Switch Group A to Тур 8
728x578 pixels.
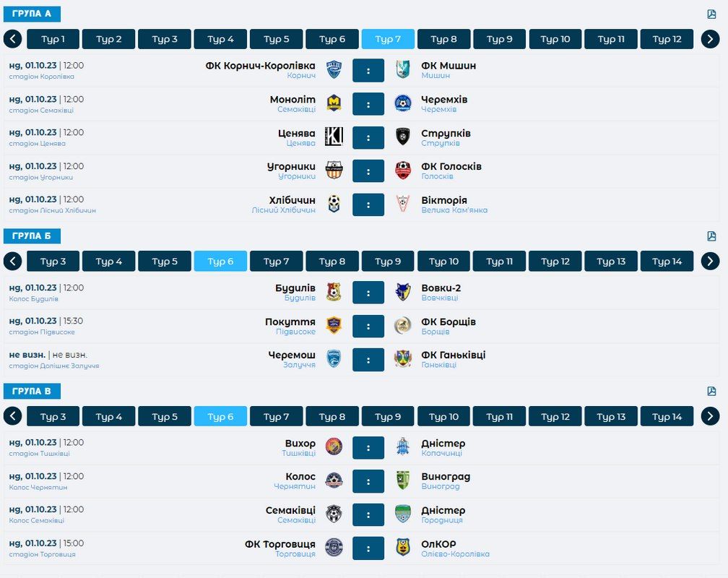(443, 39)
